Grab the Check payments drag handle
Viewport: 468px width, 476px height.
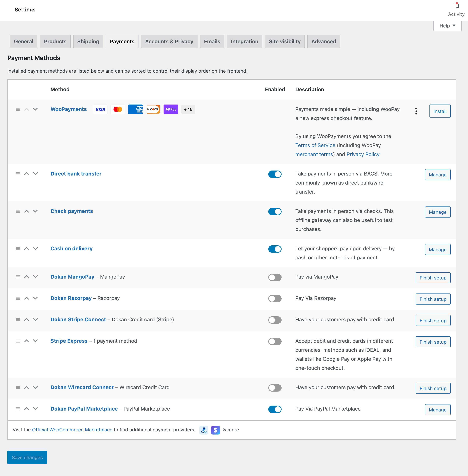[18, 211]
